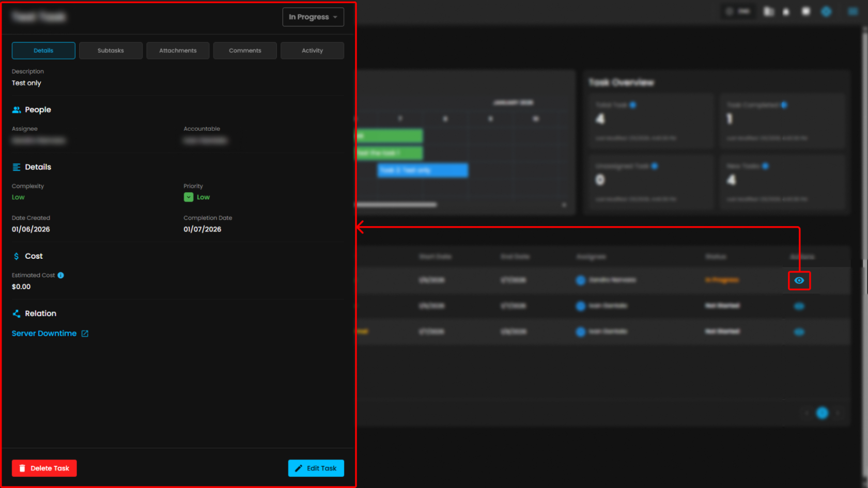Click the Estimated Cost info icon

pyautogui.click(x=61, y=275)
